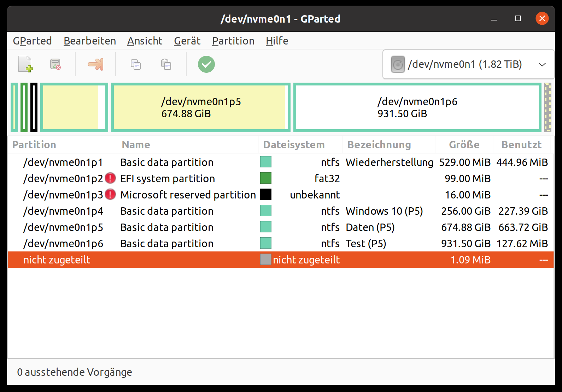Click the paste partition toolbar icon

(166, 64)
